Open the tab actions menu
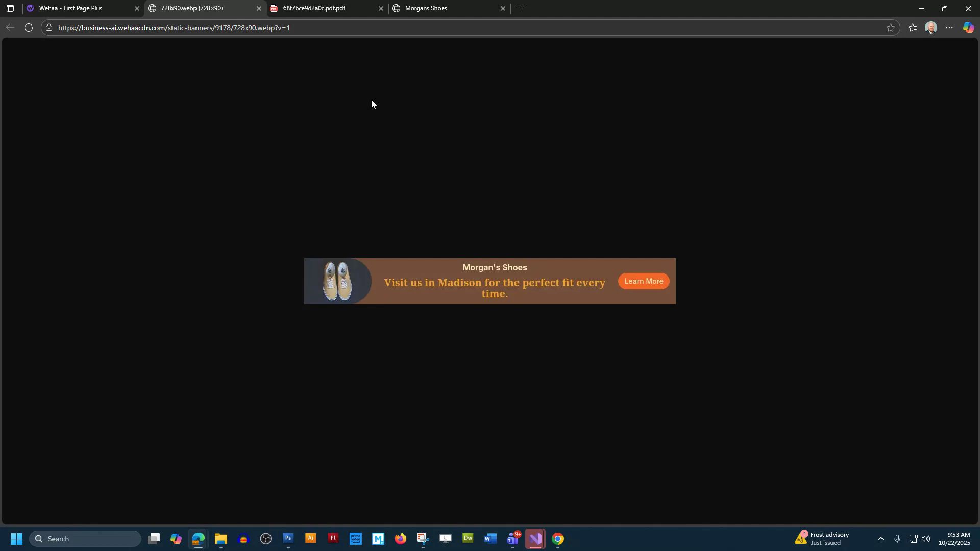The image size is (980, 551). coord(10,8)
